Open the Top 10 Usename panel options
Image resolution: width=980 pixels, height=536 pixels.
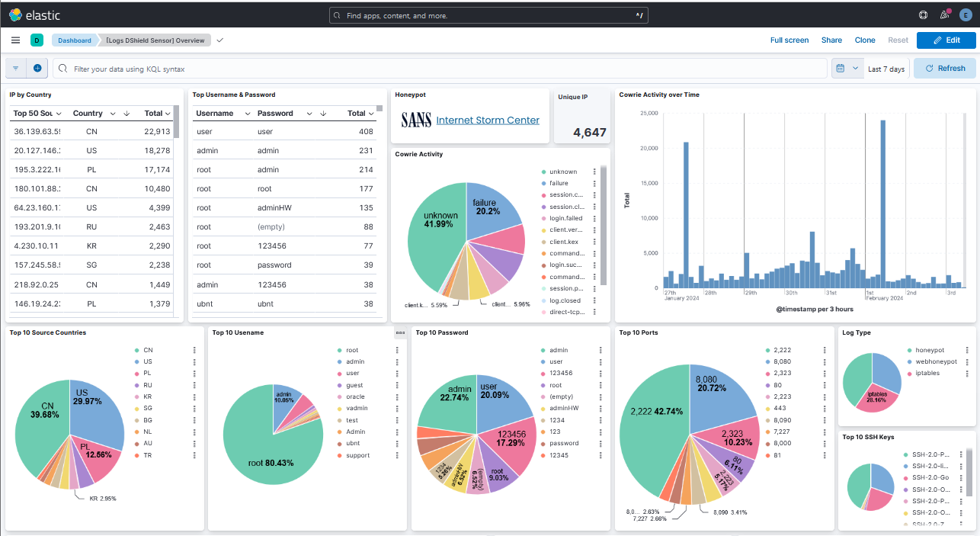(400, 333)
